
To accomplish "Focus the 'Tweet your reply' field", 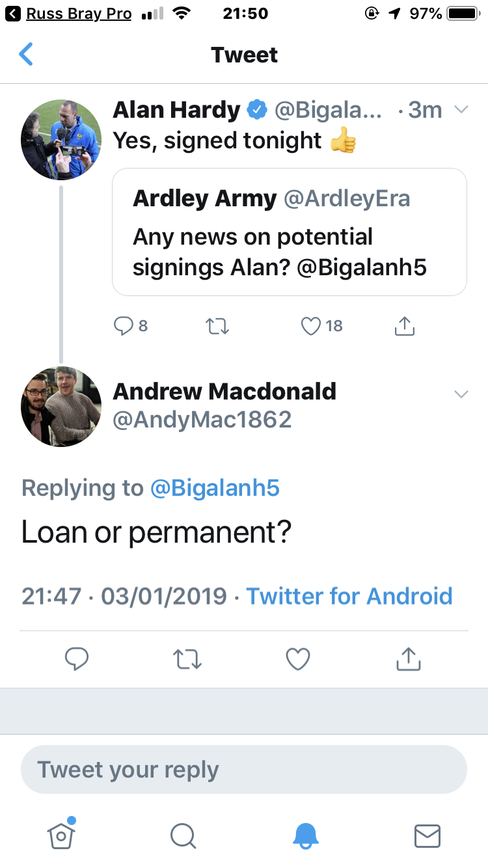I will (x=244, y=770).
